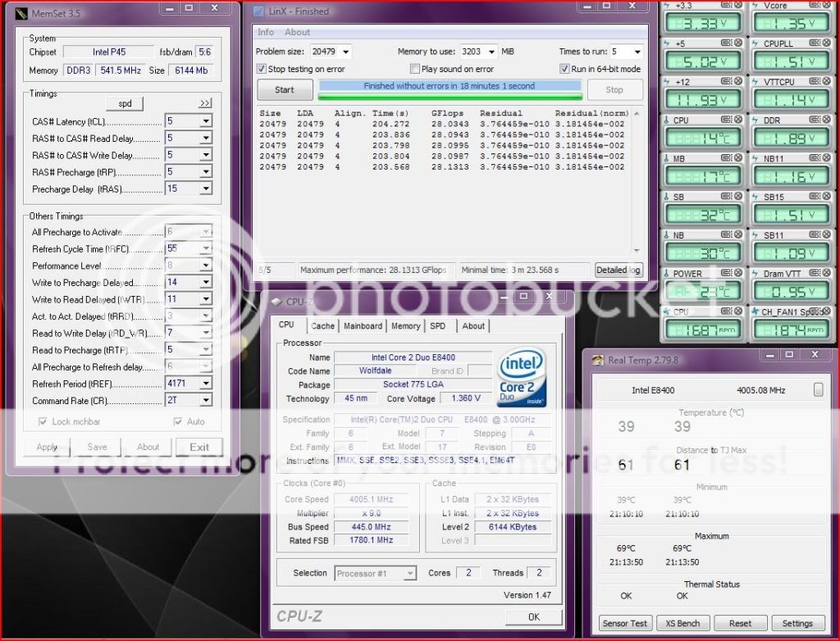
Task: Click the spd button in MemSet
Action: coord(125,103)
